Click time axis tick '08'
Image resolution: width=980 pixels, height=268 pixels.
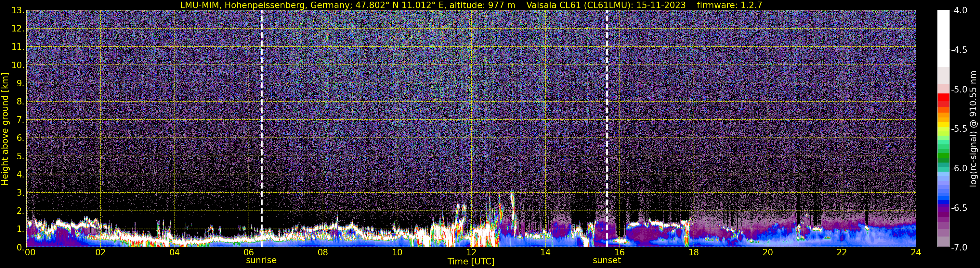323,253
